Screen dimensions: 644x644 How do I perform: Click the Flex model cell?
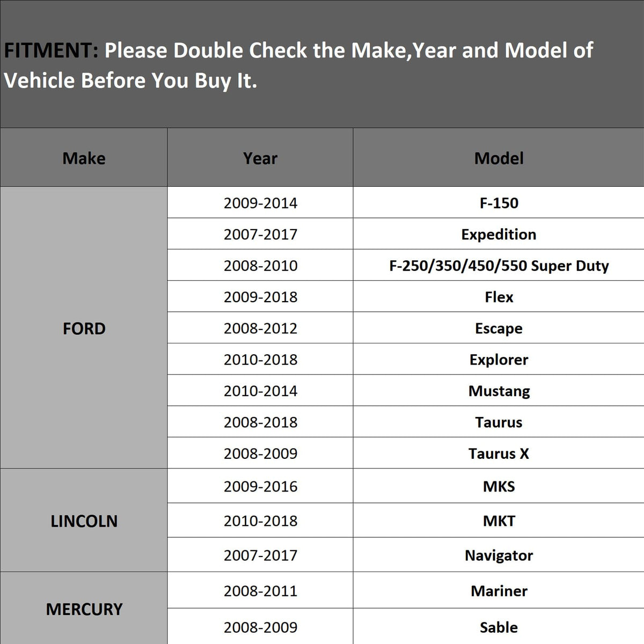point(499,296)
